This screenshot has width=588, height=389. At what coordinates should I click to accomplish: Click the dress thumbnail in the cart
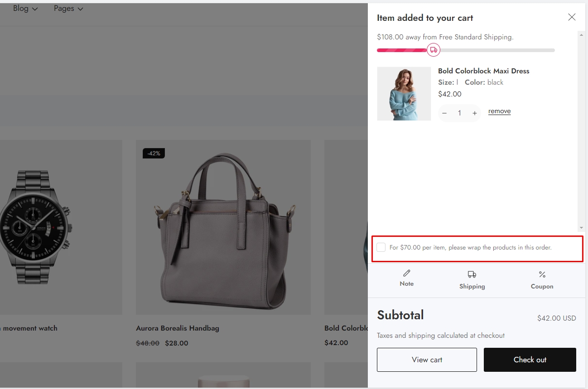tap(404, 94)
